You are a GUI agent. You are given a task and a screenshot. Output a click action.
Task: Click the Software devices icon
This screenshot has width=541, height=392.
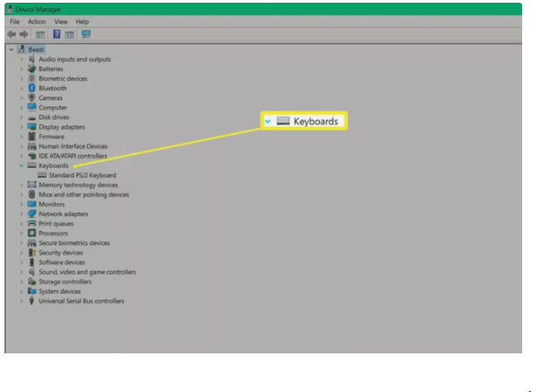click(x=31, y=263)
